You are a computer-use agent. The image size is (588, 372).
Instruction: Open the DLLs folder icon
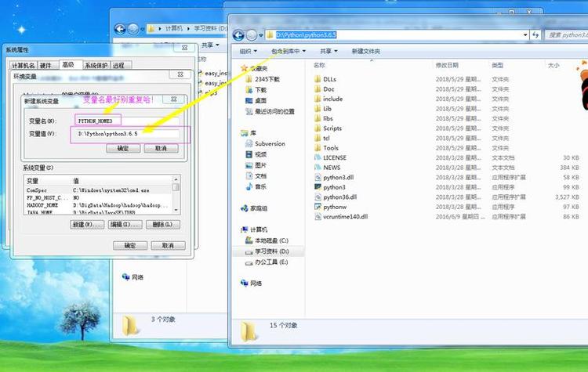tap(318, 79)
